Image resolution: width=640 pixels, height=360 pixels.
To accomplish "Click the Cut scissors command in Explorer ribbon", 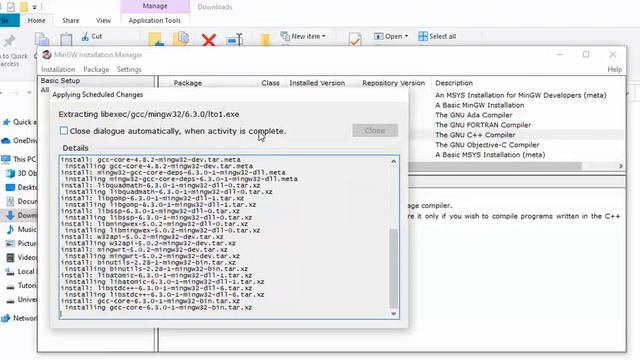I will point(92,36).
